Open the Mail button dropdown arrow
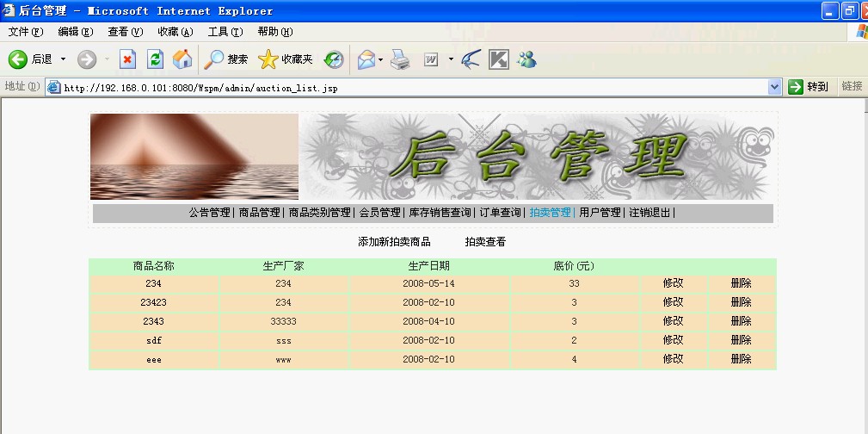868x434 pixels. tap(381, 59)
